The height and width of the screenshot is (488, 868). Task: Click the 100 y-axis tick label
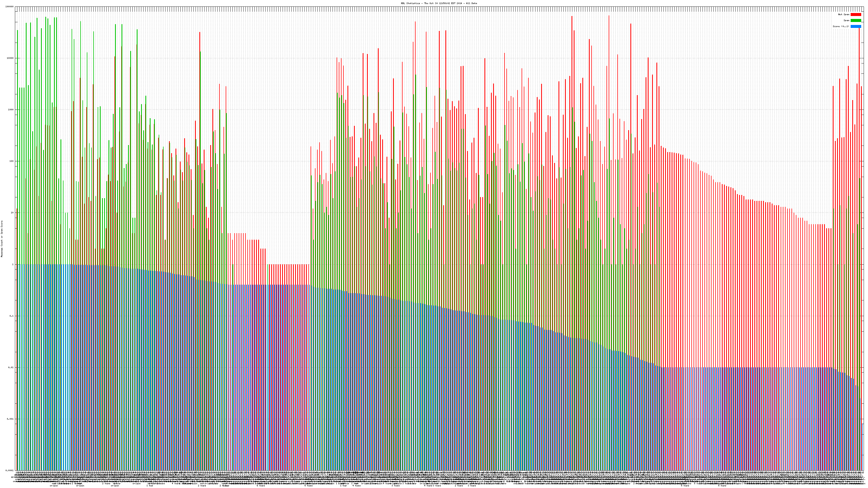tap(12, 161)
